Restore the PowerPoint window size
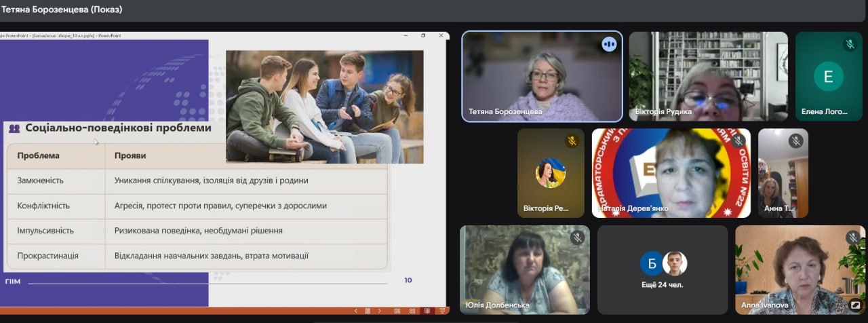This screenshot has height=323, width=868. [423, 35]
